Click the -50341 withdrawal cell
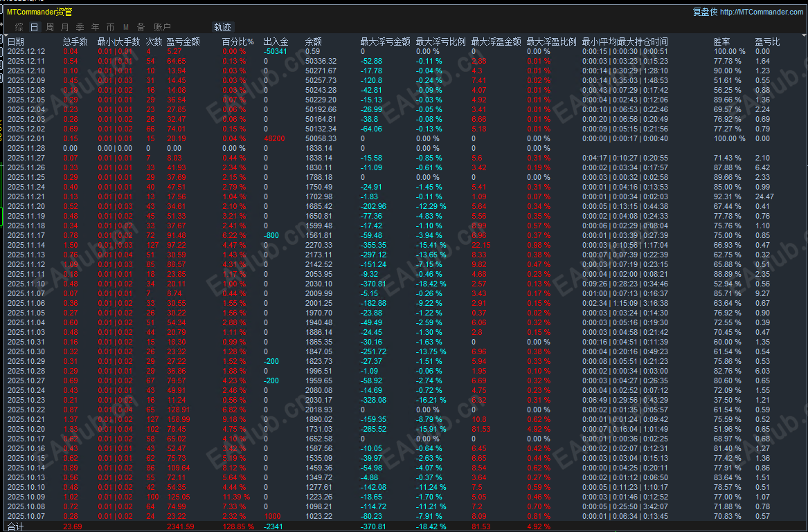This screenshot has width=808, height=532. coord(275,51)
